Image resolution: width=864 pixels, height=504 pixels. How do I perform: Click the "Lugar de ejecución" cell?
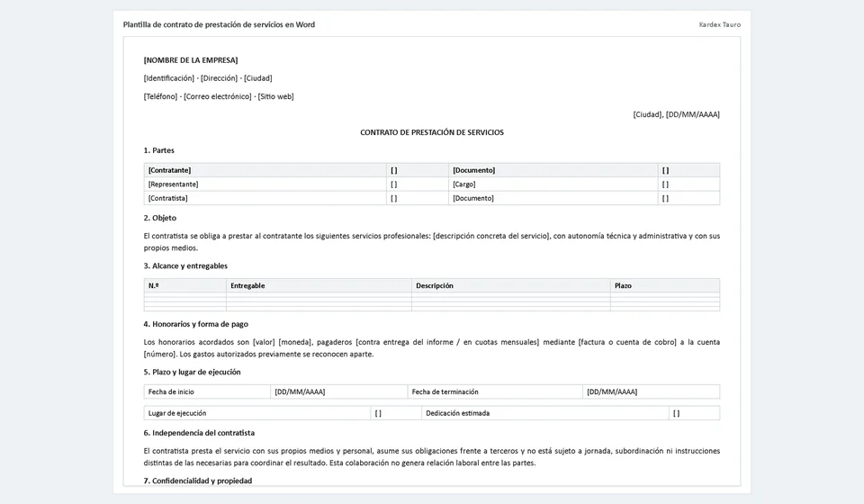click(x=257, y=413)
